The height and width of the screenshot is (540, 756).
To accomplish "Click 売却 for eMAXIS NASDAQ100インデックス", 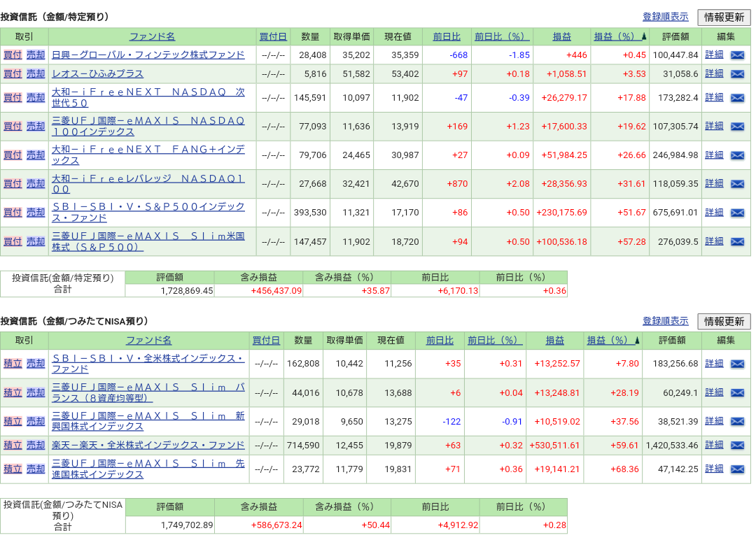I will pyautogui.click(x=36, y=126).
